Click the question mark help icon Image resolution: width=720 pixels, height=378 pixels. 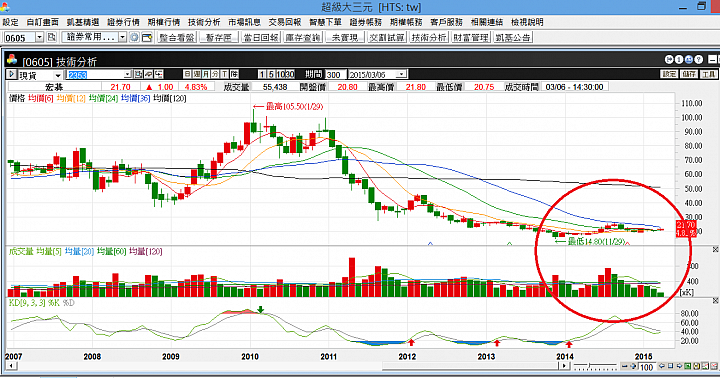point(698,60)
